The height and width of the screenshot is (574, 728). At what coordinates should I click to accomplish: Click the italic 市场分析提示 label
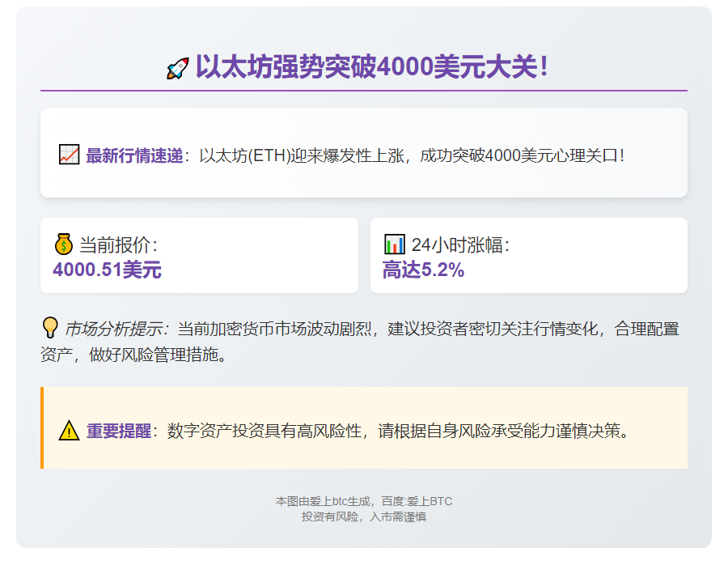tap(116, 330)
